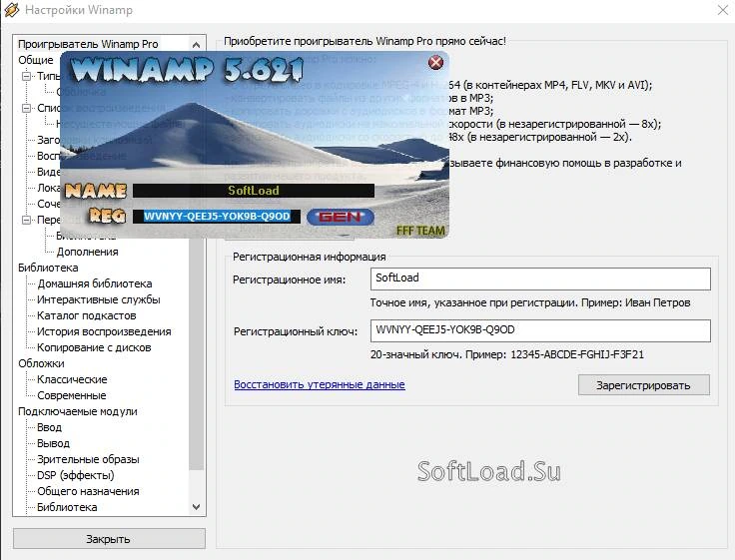Select Каталог подкастов item
This screenshot has height=560, width=735.
(x=86, y=315)
